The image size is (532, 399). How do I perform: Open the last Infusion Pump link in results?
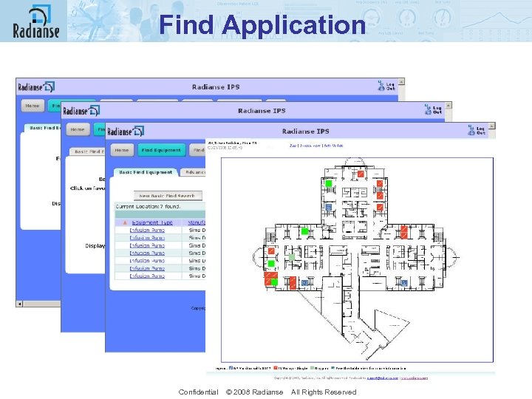(147, 276)
